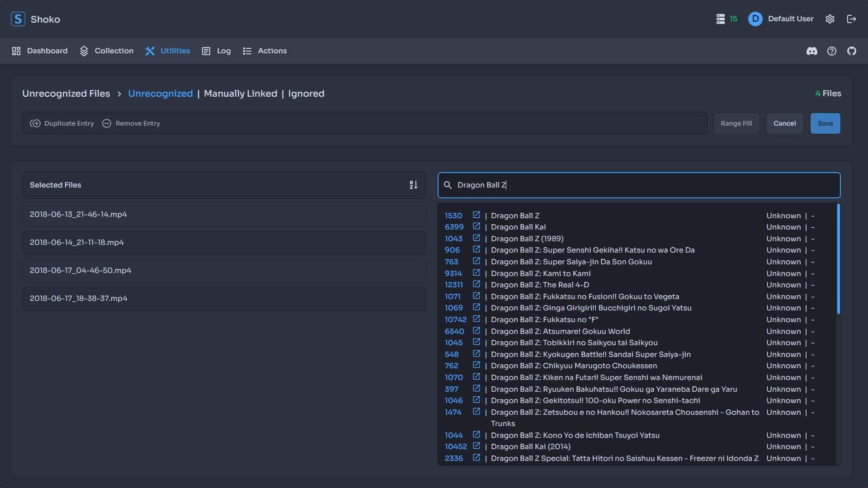Open external link for Ginga Girigiri!! entry

click(x=476, y=307)
